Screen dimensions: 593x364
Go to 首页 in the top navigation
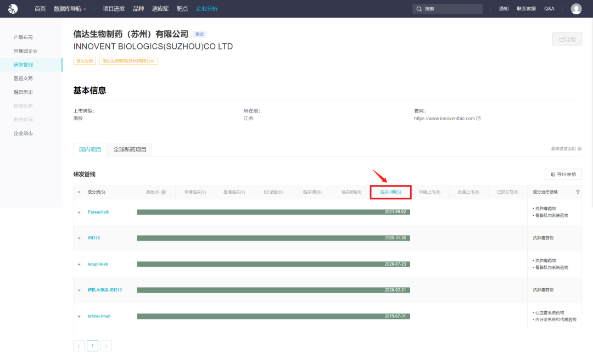pos(40,9)
